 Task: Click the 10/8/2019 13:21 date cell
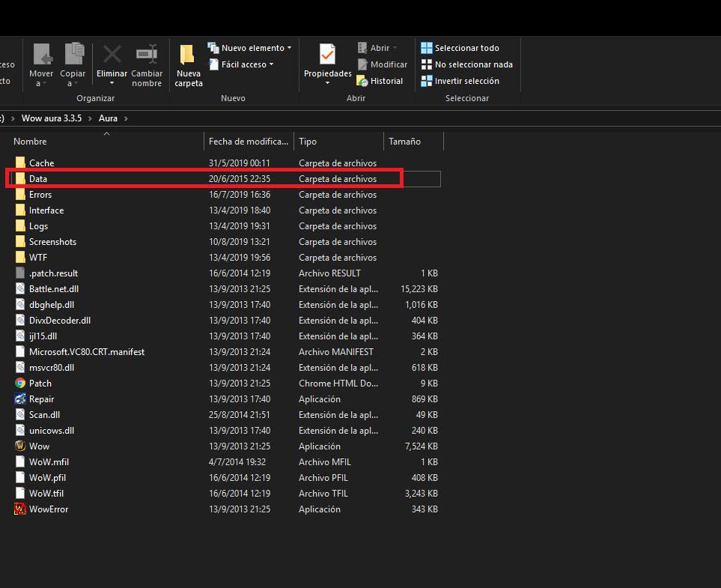239,241
